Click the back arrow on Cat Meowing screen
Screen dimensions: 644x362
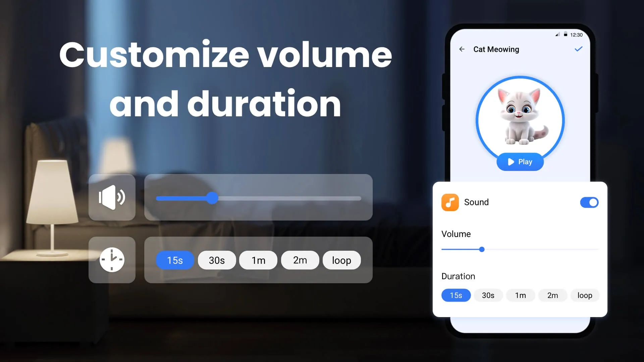[x=462, y=49]
